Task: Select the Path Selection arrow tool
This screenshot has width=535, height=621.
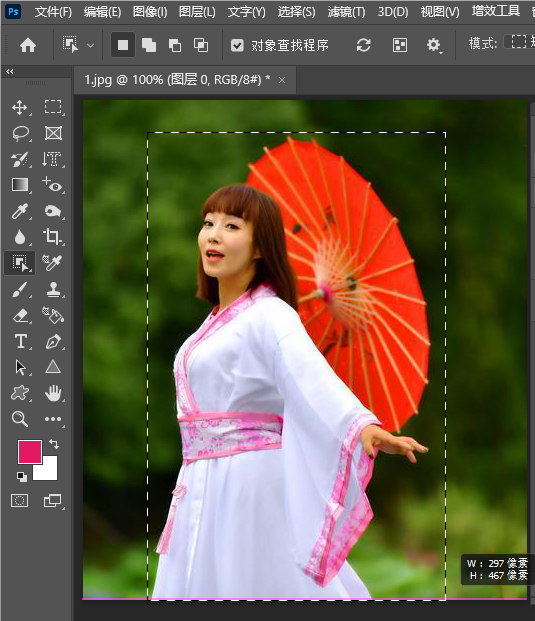Action: click(20, 368)
